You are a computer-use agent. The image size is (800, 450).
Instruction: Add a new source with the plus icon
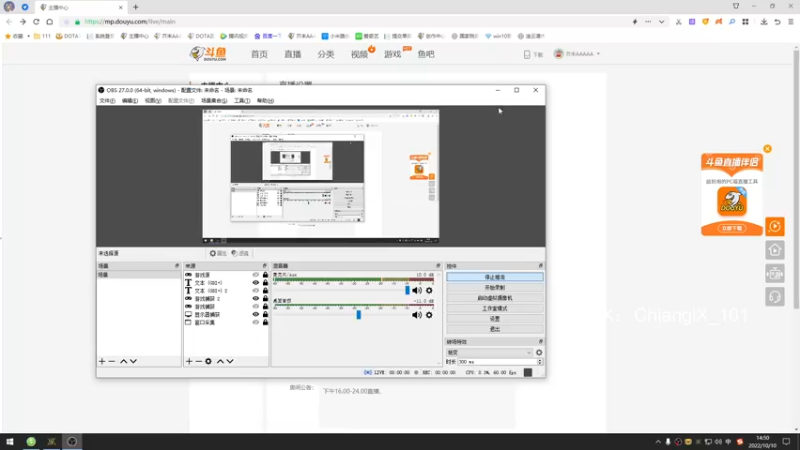tap(189, 361)
